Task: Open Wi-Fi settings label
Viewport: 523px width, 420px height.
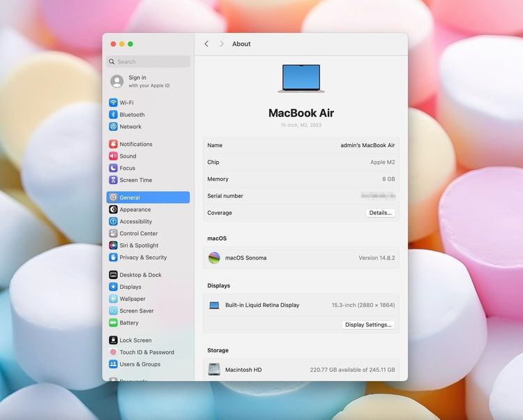Action: point(126,103)
